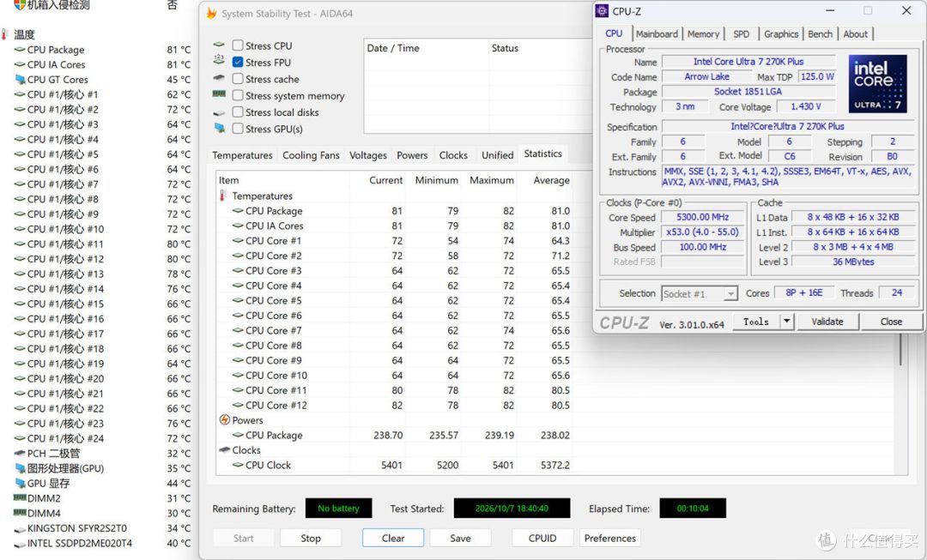This screenshot has height=560, width=927.
Task: Tick the Stress system memory checkbox
Action: click(x=238, y=95)
